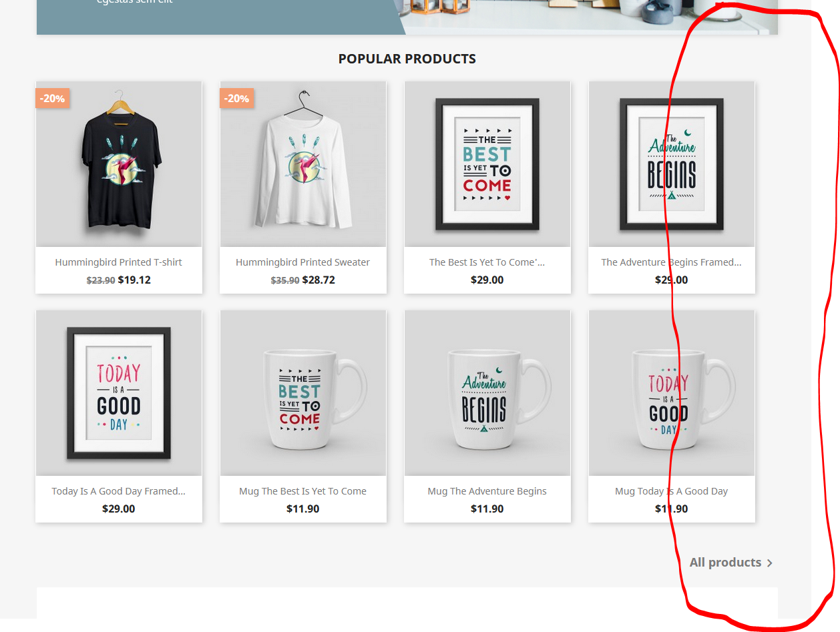Image resolution: width=840 pixels, height=632 pixels.
Task: Click the $23.90 strikethrough regular price
Action: pos(101,280)
